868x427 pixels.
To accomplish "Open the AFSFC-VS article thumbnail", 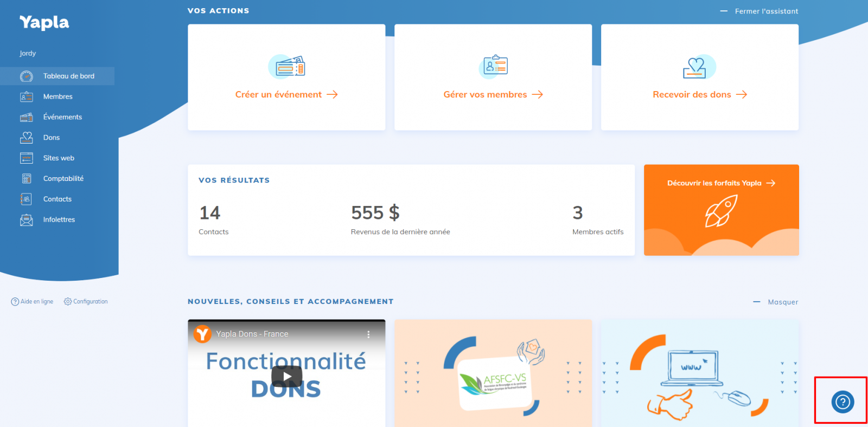I will click(493, 373).
